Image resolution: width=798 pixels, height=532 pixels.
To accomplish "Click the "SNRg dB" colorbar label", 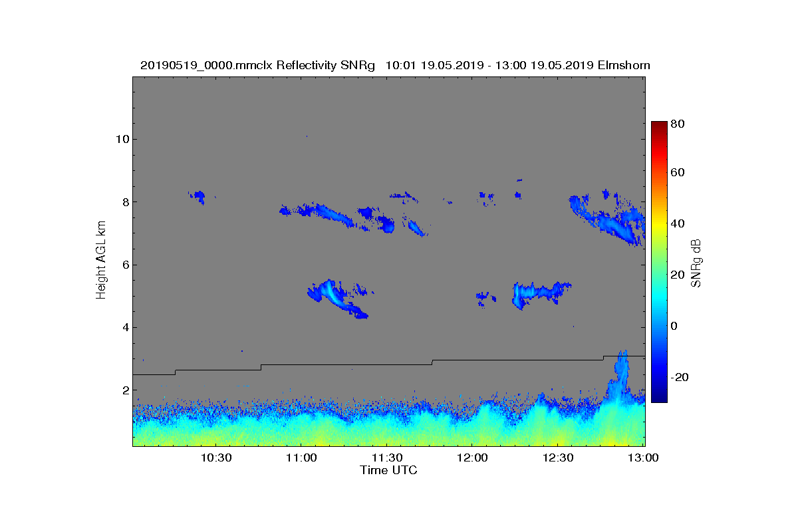I will click(x=696, y=263).
